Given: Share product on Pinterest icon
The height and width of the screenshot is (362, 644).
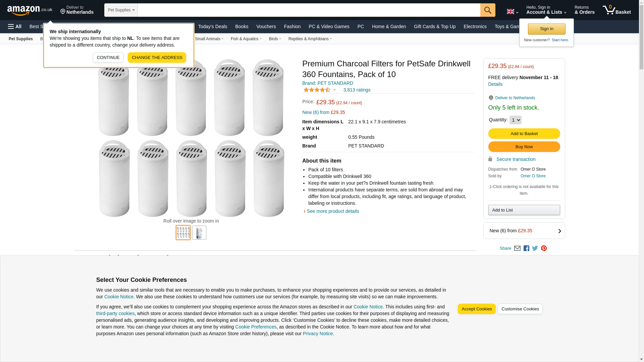Looking at the screenshot, I should (544, 248).
